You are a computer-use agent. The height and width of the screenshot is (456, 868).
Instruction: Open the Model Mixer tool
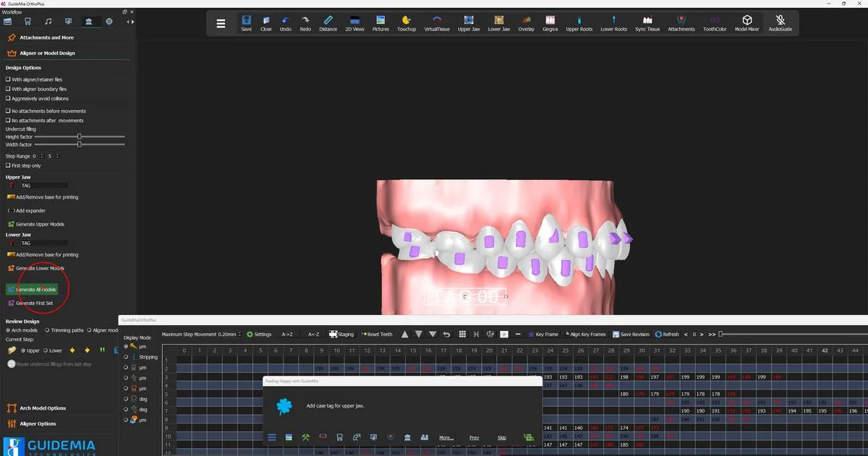747,23
